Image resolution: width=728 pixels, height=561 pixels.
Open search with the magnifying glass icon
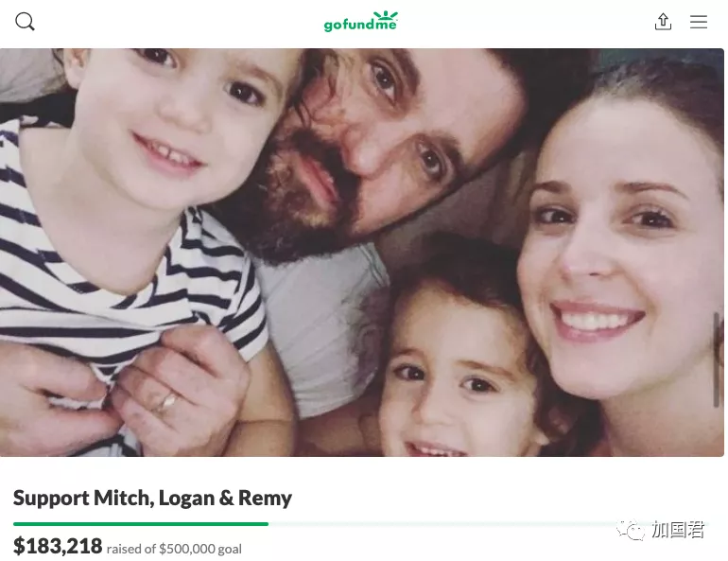point(25,22)
